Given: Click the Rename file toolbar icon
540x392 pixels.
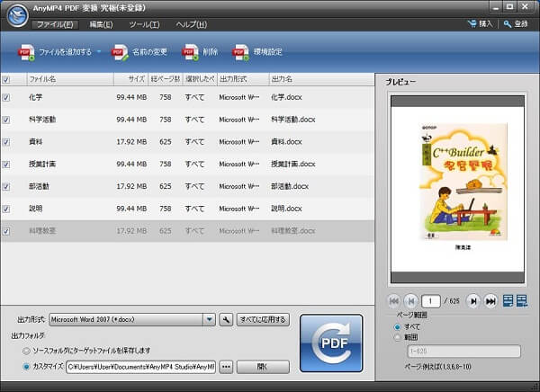Looking at the screenshot, I should pyautogui.click(x=119, y=52).
